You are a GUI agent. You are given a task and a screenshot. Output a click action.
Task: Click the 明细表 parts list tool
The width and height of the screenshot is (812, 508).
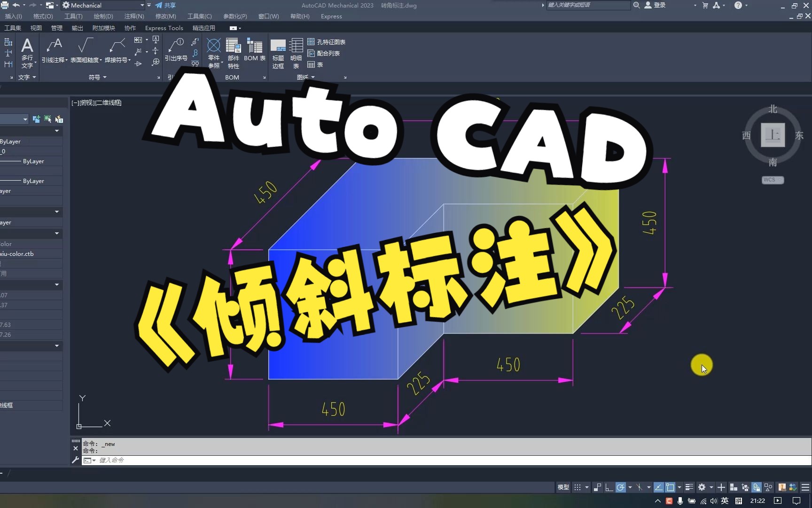pyautogui.click(x=296, y=53)
